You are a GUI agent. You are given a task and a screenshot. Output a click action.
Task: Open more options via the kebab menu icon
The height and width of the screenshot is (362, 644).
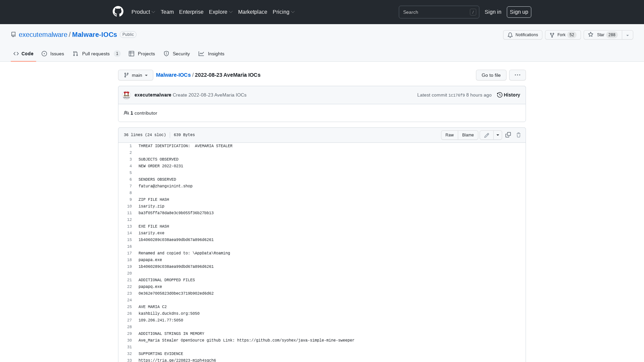point(517,75)
